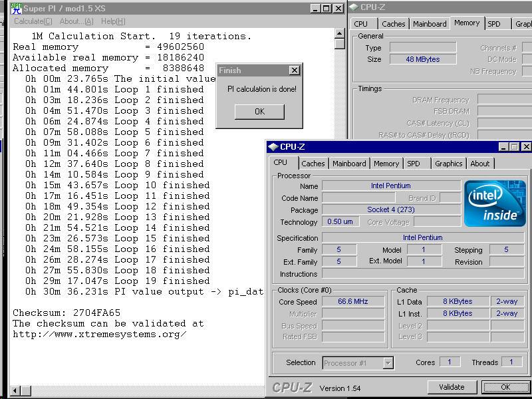Click the Intel inside logo

point(495,203)
